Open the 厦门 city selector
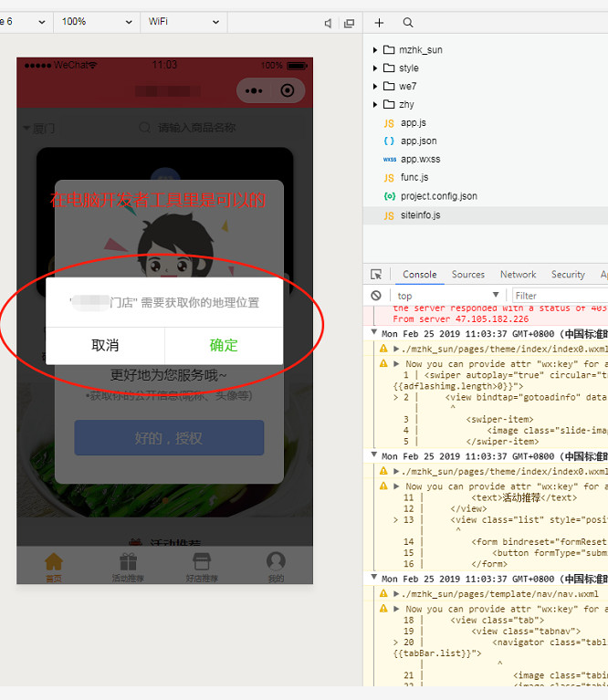This screenshot has height=700, width=608. tap(39, 129)
